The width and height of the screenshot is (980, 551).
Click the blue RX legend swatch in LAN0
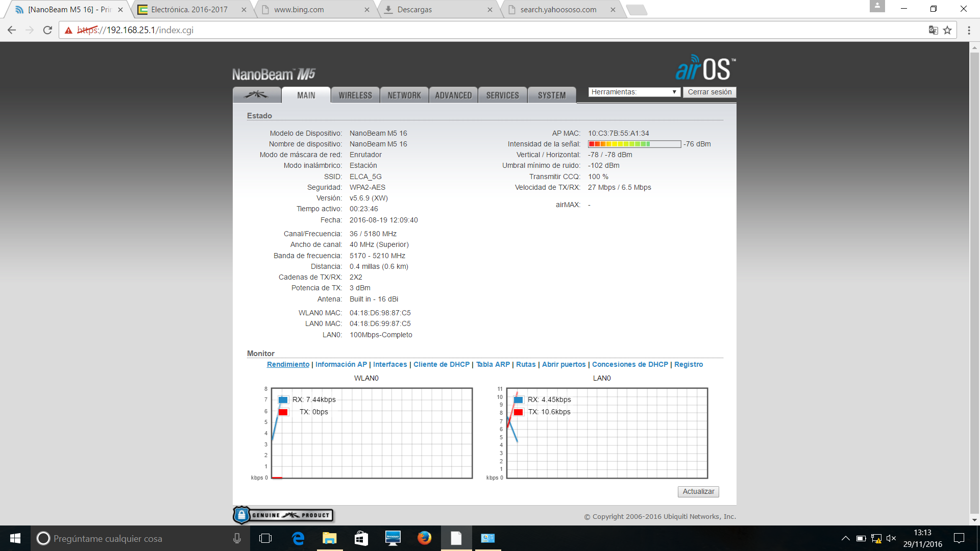[519, 399]
